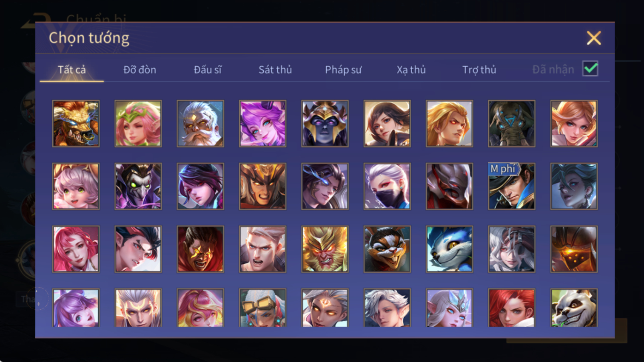This screenshot has width=644, height=362.
Task: Open the Trợ thủ tab
Action: 479,70
